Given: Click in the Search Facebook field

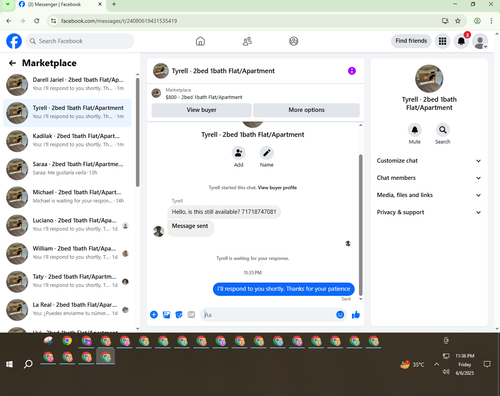Looking at the screenshot, I should pyautogui.click(x=80, y=41).
